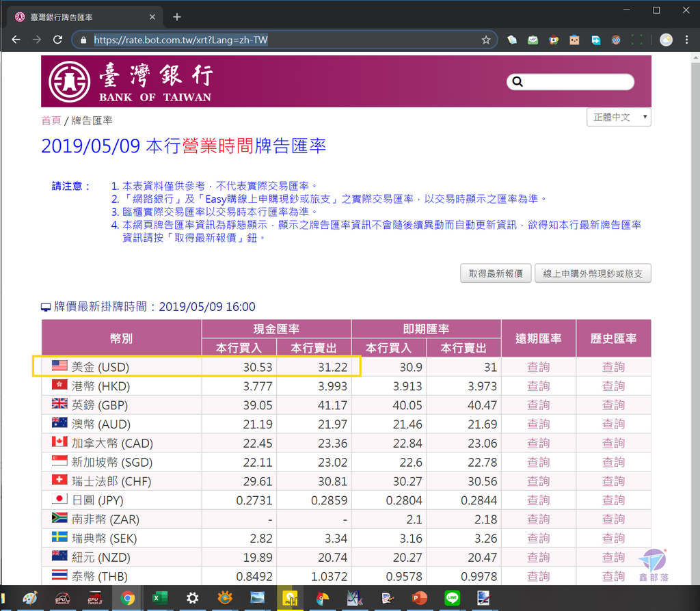Click the 港幣 (HKD) currency label

tap(101, 386)
